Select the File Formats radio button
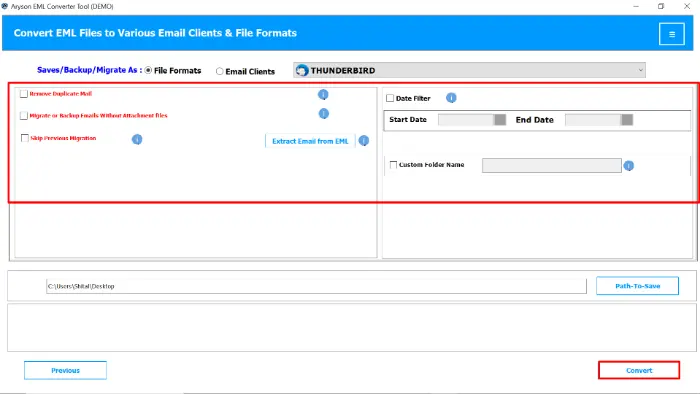 (148, 71)
